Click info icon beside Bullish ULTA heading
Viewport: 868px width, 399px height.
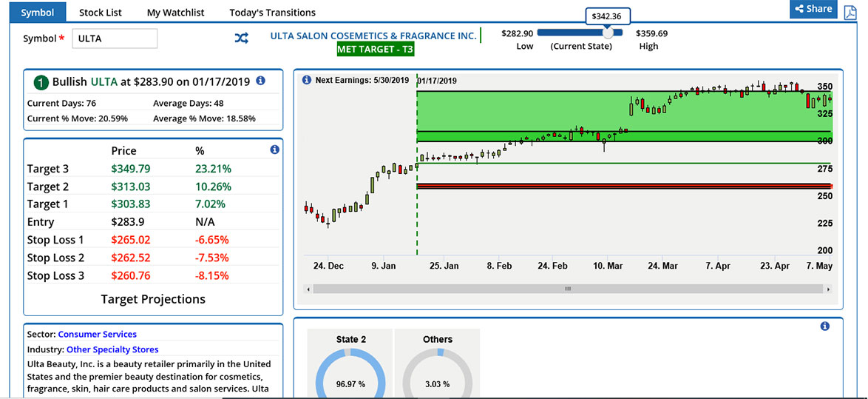260,81
